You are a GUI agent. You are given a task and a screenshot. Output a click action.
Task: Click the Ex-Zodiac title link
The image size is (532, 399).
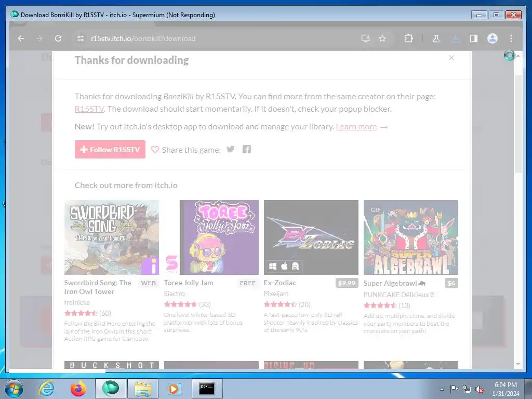click(x=280, y=283)
